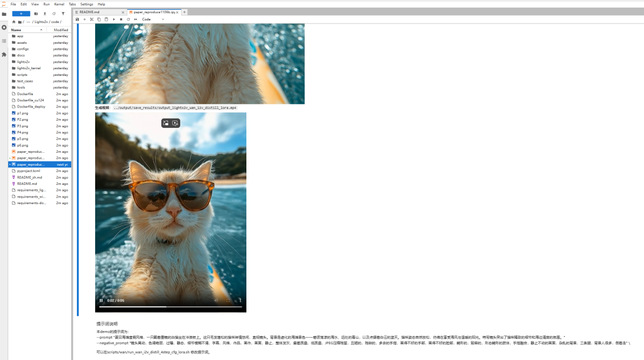Click the blue New Launcher plus button
Screen dimensions: 644x360
pos(21,14)
